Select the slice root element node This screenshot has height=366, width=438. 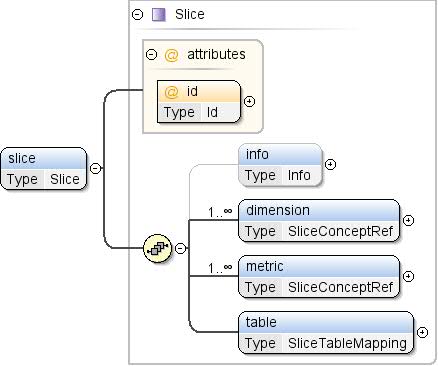pyautogui.click(x=43, y=168)
